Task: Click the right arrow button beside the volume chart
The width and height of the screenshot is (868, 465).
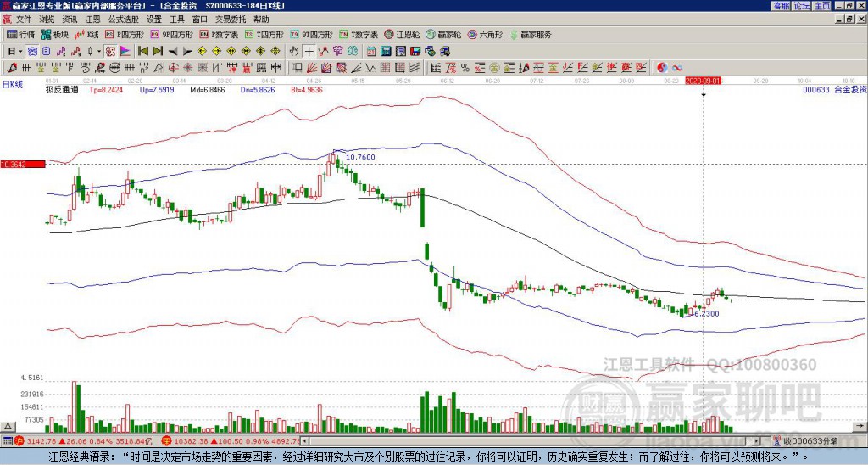Action: click(x=860, y=427)
